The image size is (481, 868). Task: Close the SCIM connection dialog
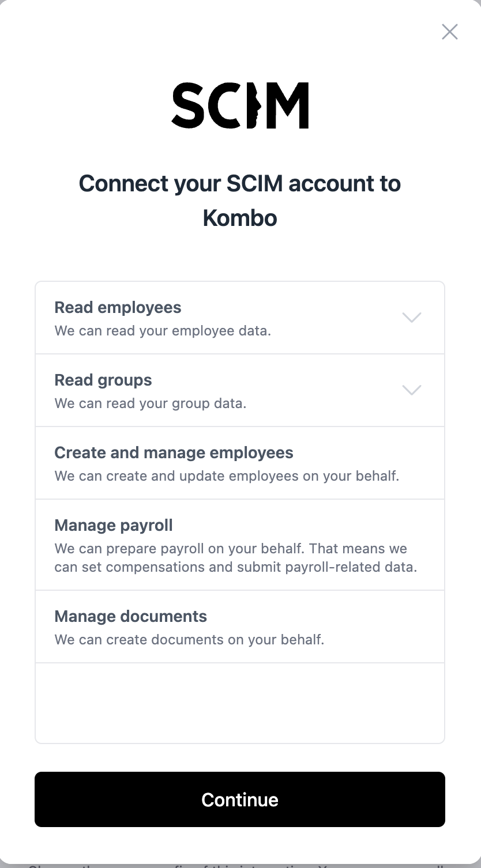tap(449, 32)
